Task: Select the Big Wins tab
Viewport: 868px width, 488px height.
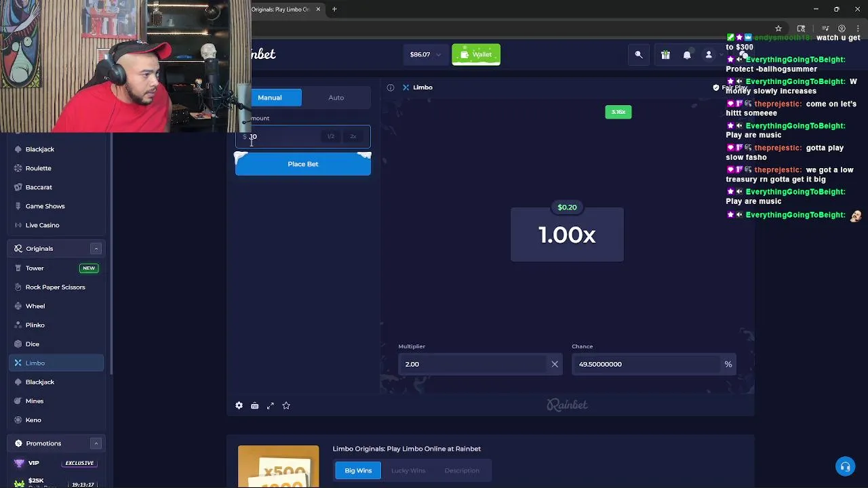Action: [x=358, y=470]
